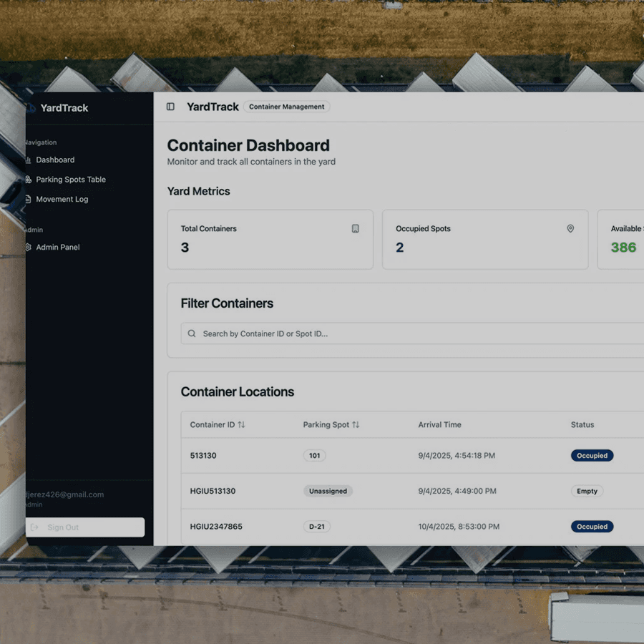This screenshot has height=644, width=644.
Task: Click the Empty status badge
Action: 587,491
